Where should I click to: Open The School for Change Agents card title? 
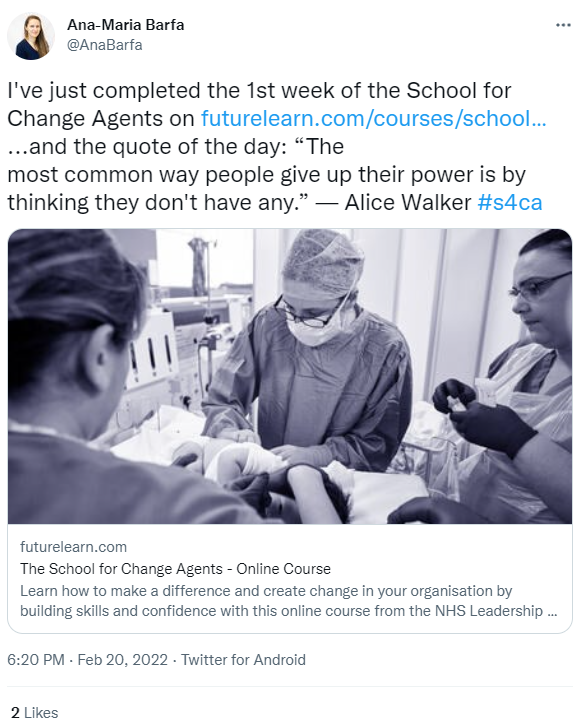pos(175,569)
